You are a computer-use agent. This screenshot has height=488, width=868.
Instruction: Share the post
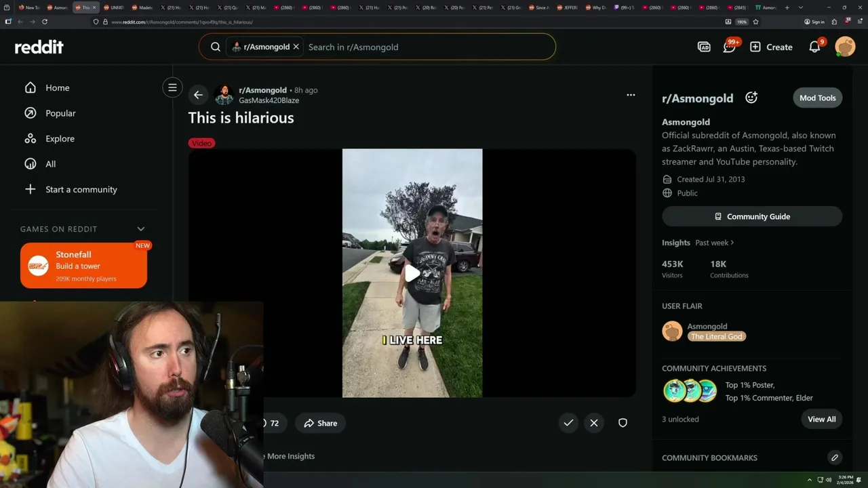(x=320, y=423)
